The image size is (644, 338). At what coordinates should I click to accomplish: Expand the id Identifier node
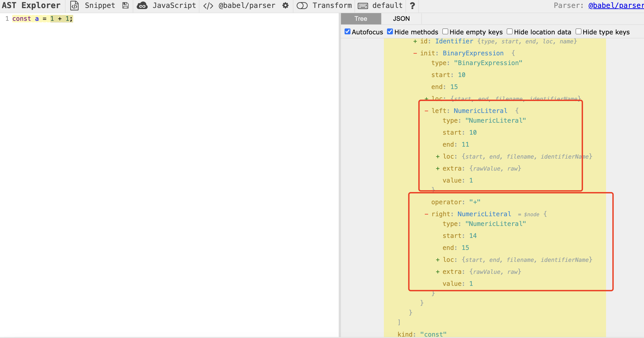(415, 41)
